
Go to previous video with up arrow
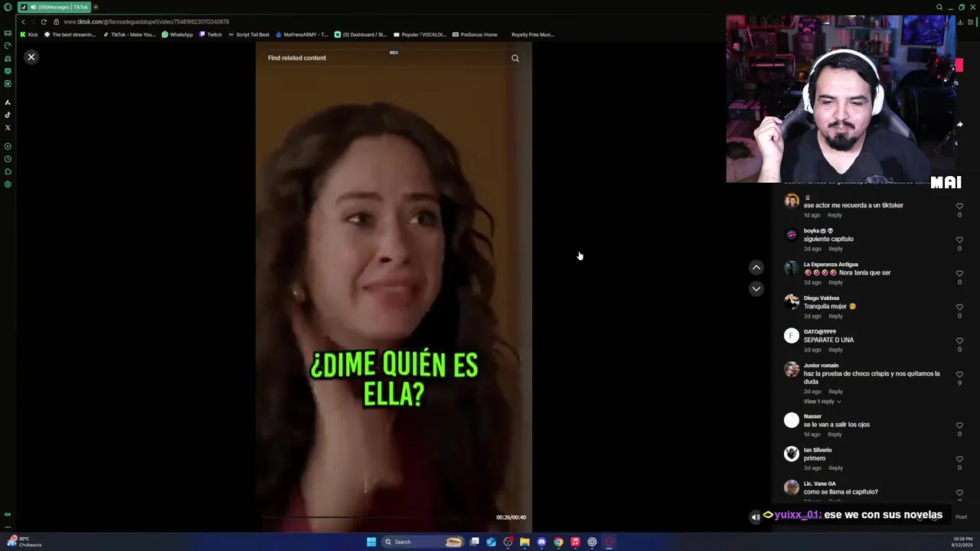point(756,267)
